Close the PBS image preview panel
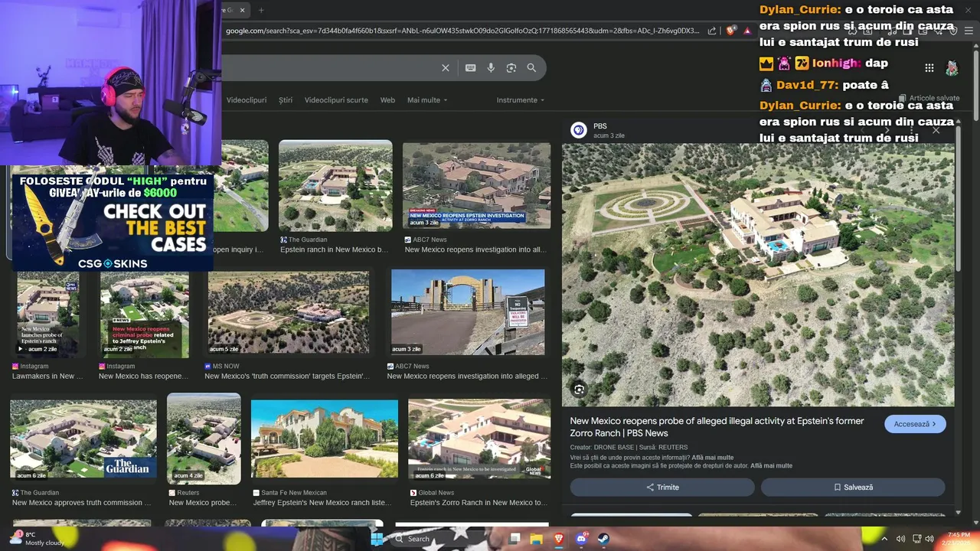 coord(936,130)
